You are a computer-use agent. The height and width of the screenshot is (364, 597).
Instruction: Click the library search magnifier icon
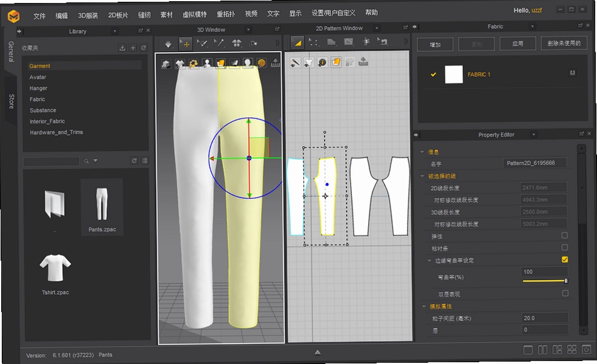click(86, 161)
